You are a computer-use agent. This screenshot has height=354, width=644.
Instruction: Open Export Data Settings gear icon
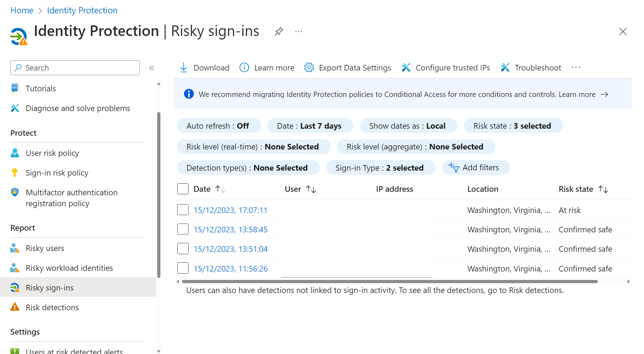pyautogui.click(x=309, y=68)
